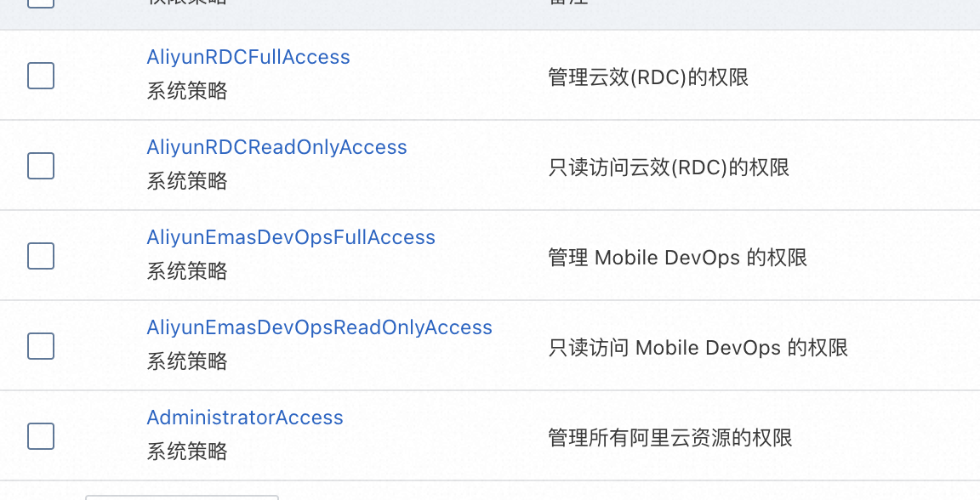Click 系统策略 label under AliyunRDCFullAccess
The width and height of the screenshot is (980, 500).
(187, 91)
